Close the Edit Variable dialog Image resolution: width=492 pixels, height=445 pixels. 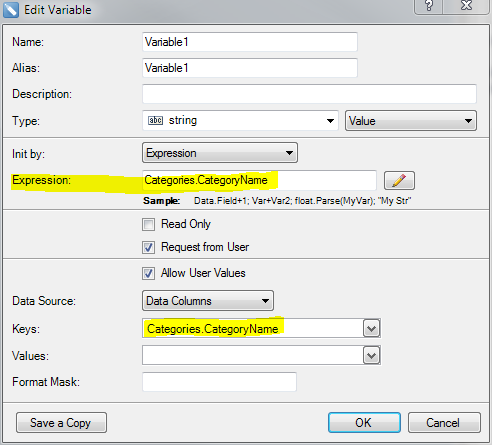(x=466, y=6)
